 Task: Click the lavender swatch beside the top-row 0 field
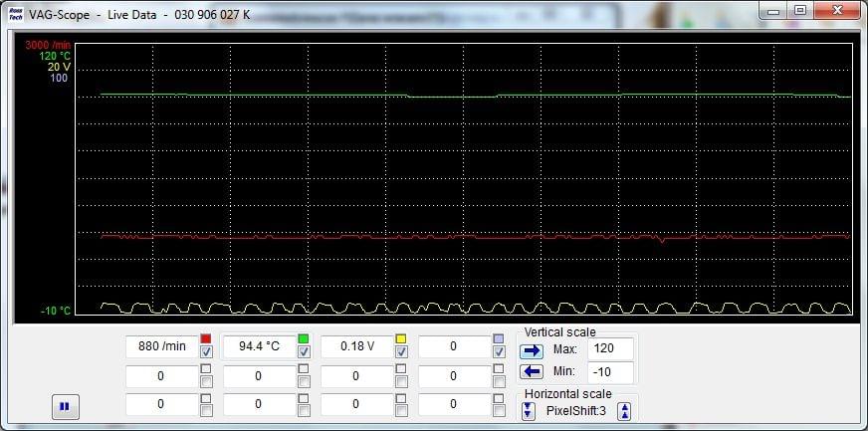coord(499,338)
